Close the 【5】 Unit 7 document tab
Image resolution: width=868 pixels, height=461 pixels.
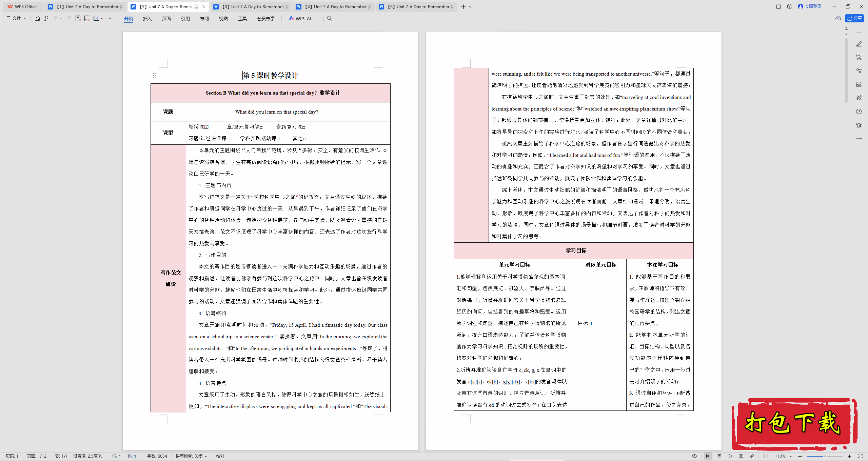[x=203, y=7]
